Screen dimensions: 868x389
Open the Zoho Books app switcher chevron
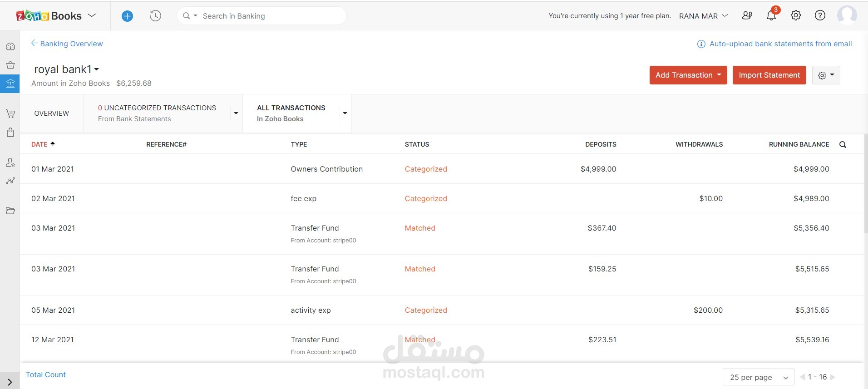(x=92, y=15)
